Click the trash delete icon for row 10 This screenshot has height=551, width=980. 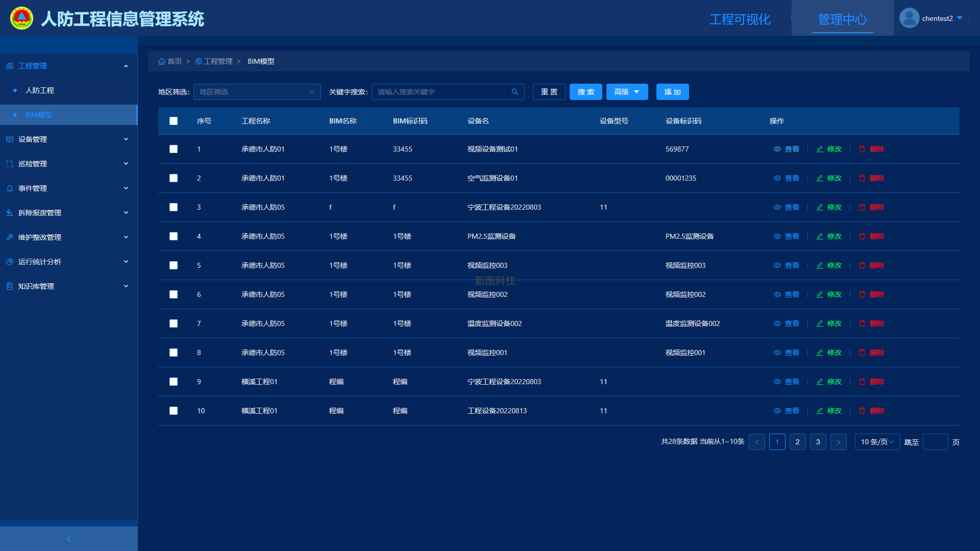[x=862, y=411]
